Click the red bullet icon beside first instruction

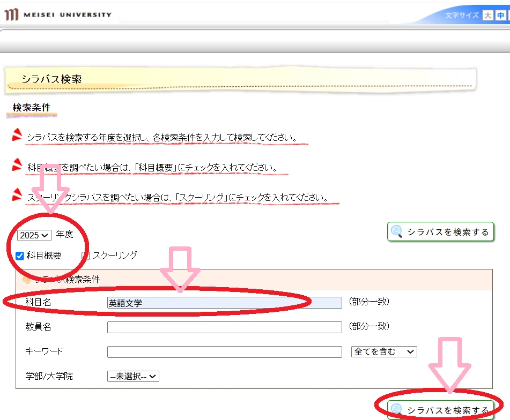pyautogui.click(x=17, y=135)
